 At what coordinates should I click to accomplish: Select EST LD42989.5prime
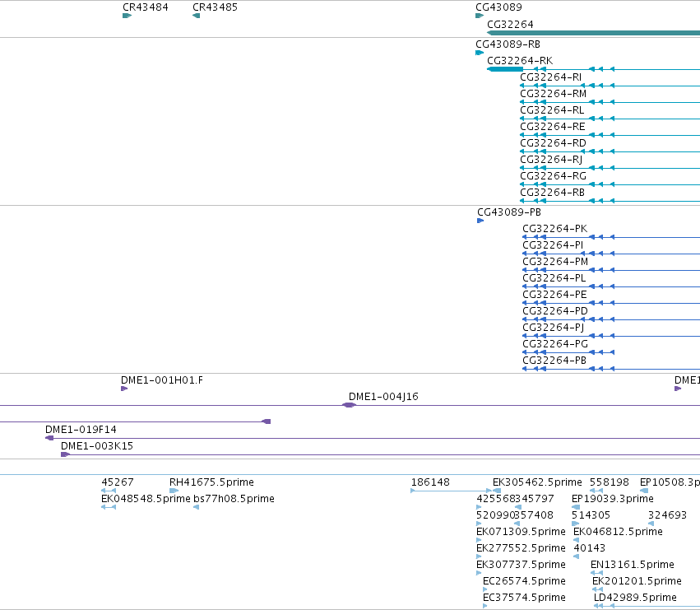pos(635,598)
